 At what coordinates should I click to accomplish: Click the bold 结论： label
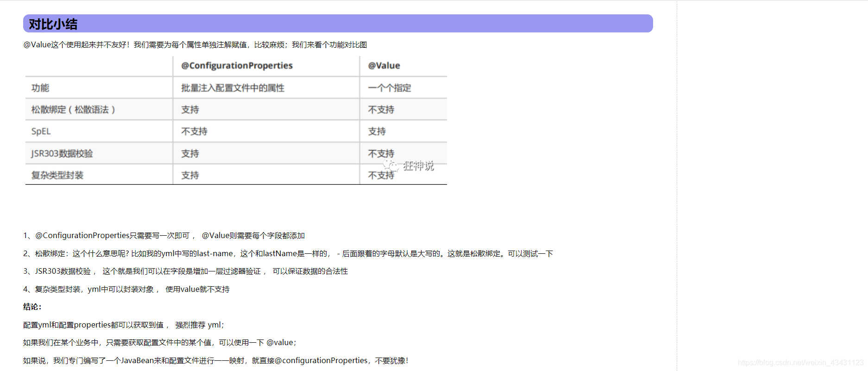(x=32, y=307)
